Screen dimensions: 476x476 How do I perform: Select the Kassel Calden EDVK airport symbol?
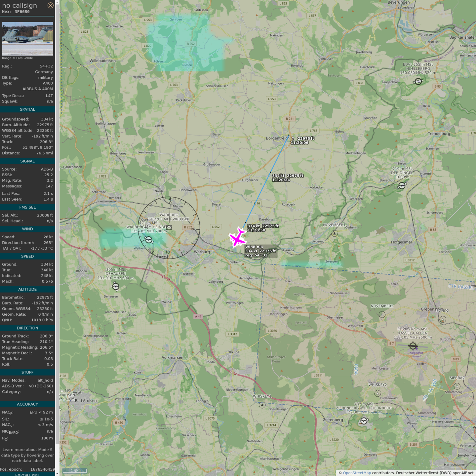413,346
